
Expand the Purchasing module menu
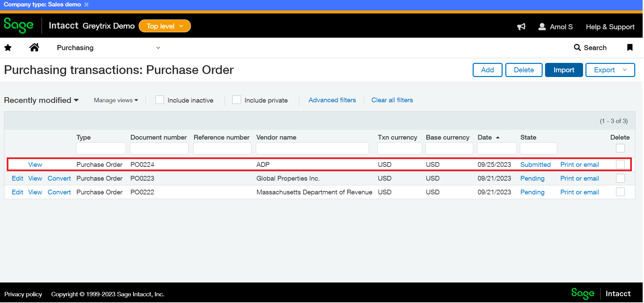click(108, 48)
